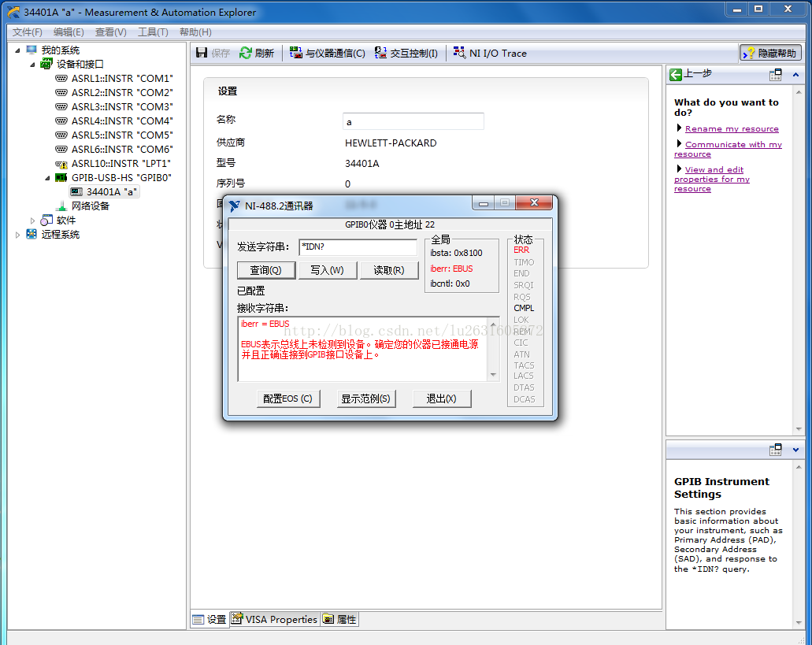Click the 配置EOS (C) button

point(288,398)
